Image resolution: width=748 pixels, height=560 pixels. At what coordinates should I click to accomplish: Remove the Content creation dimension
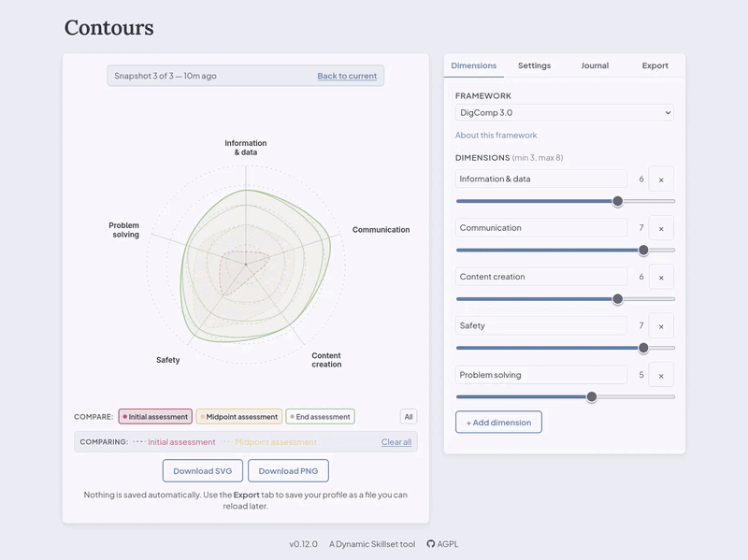pyautogui.click(x=660, y=276)
